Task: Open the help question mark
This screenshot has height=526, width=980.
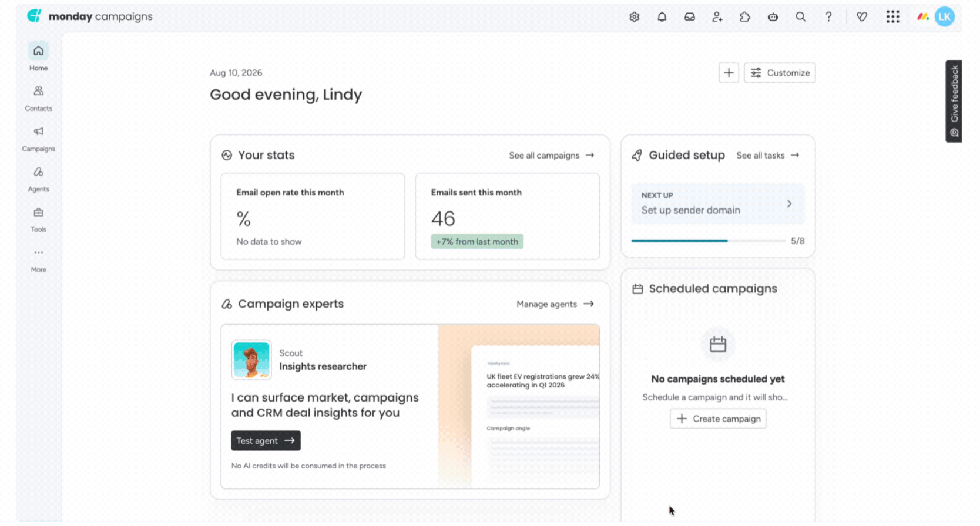Action: [x=828, y=17]
